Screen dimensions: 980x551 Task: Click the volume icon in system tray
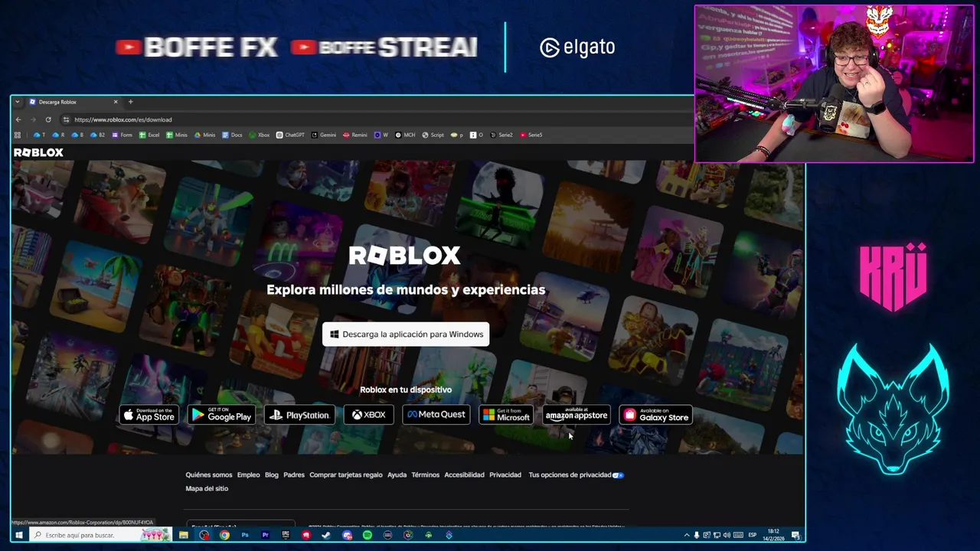click(x=727, y=535)
